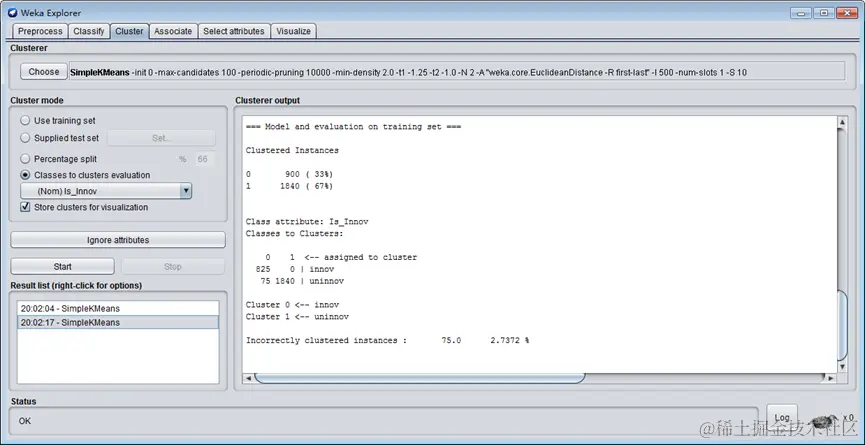Image resolution: width=865 pixels, height=445 pixels.
Task: Toggle Store clusters for visualization checkbox
Action: pyautogui.click(x=25, y=207)
